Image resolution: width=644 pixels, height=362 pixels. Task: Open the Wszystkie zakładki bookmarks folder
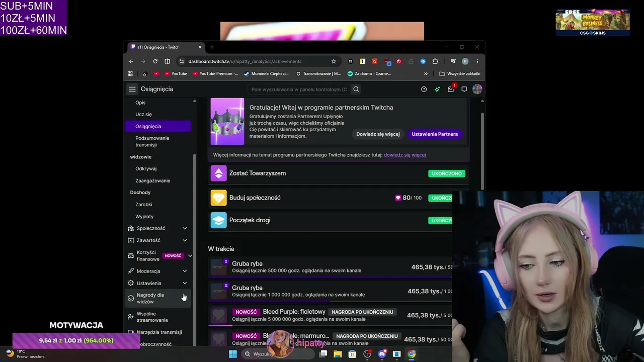460,73
